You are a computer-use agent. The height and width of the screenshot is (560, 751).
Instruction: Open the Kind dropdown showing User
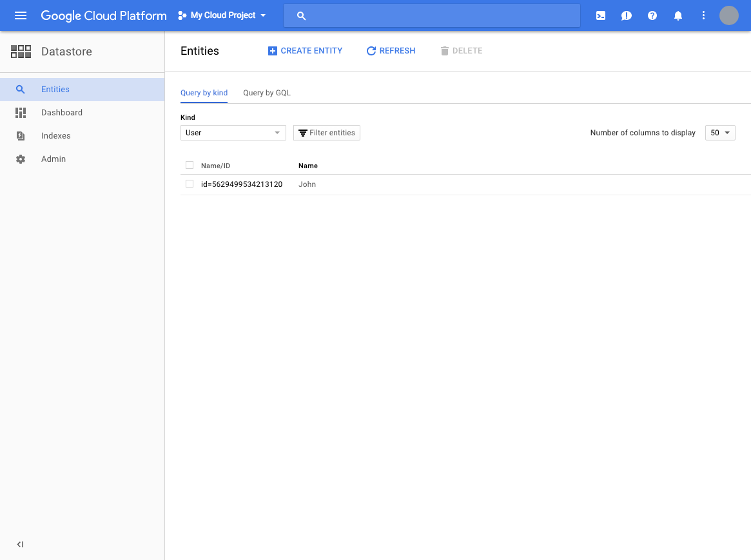pos(233,133)
